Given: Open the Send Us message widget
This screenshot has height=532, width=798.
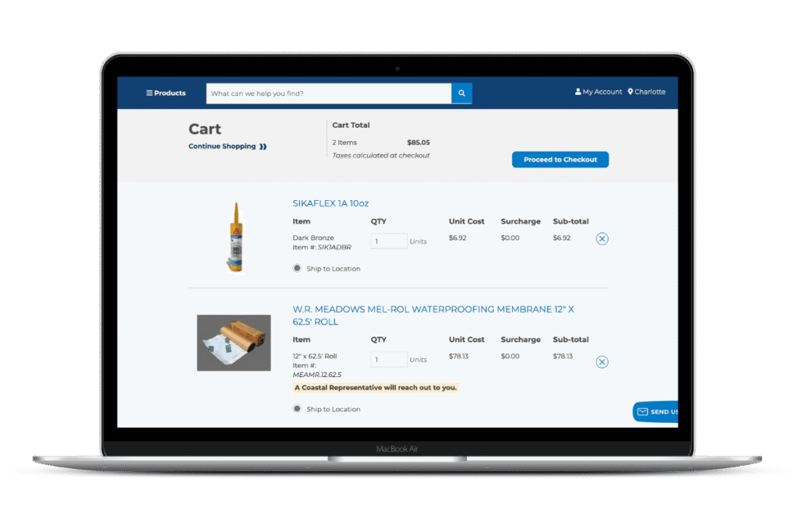Looking at the screenshot, I should 655,411.
